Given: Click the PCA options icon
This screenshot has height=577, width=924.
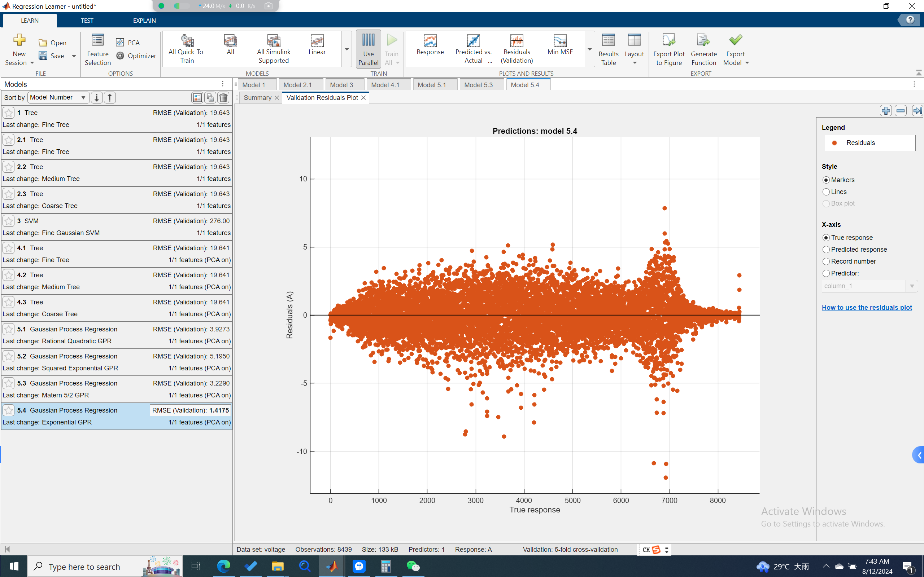Looking at the screenshot, I should tap(120, 42).
